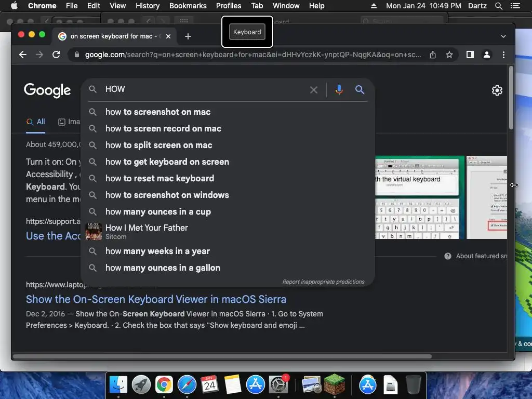532x399 pixels.
Task: Click the Google logo
Action: (x=47, y=90)
